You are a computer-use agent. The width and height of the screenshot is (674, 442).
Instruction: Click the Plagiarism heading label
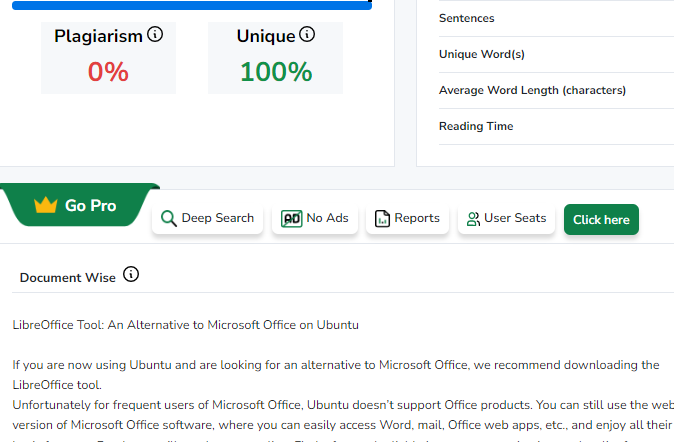98,36
